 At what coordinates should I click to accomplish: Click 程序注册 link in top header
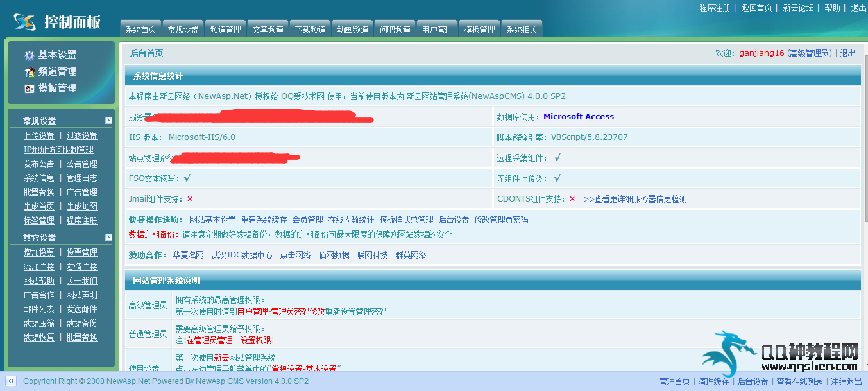click(715, 8)
